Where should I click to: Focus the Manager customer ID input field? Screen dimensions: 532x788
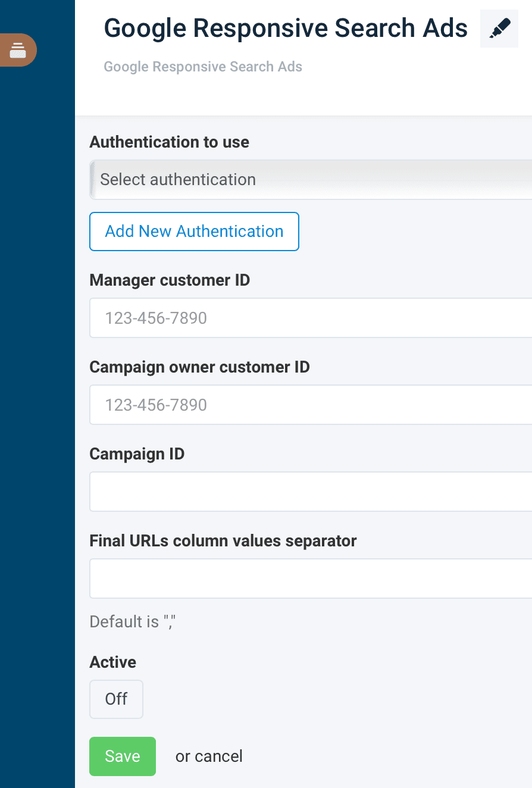(x=309, y=318)
